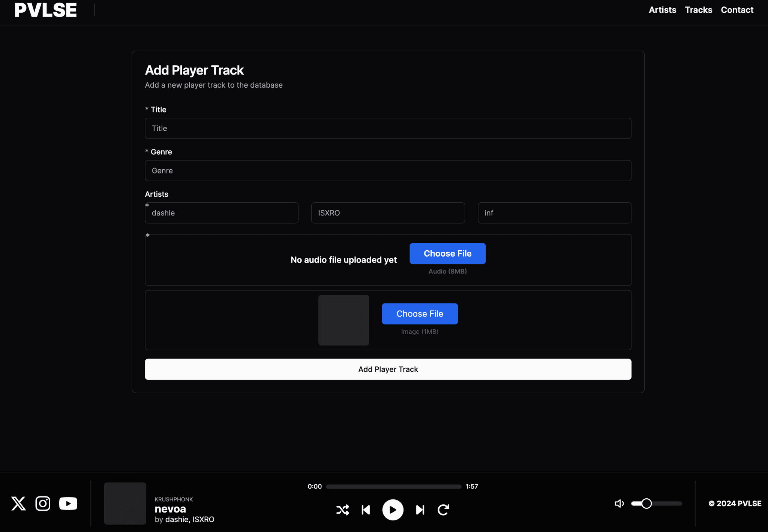Click the shuffle playback icon

click(x=343, y=509)
